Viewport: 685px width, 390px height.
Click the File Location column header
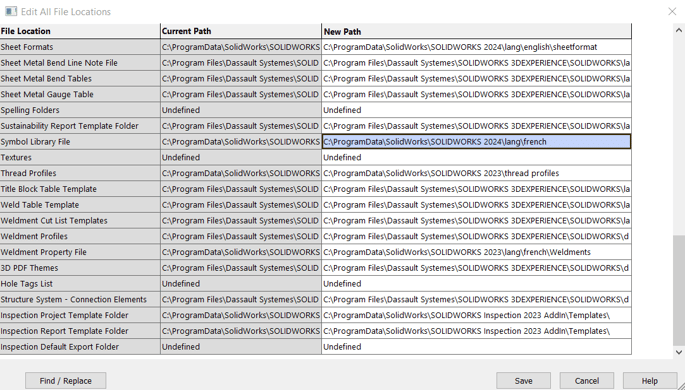(x=80, y=31)
